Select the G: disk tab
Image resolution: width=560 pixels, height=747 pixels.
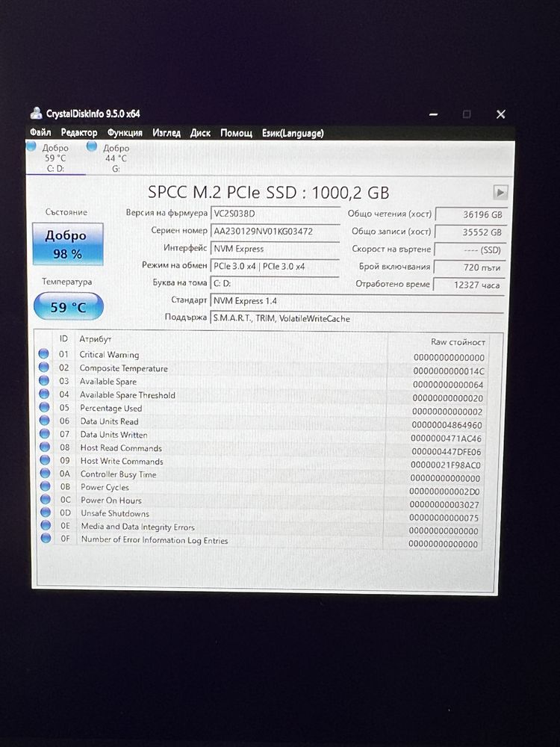point(116,158)
